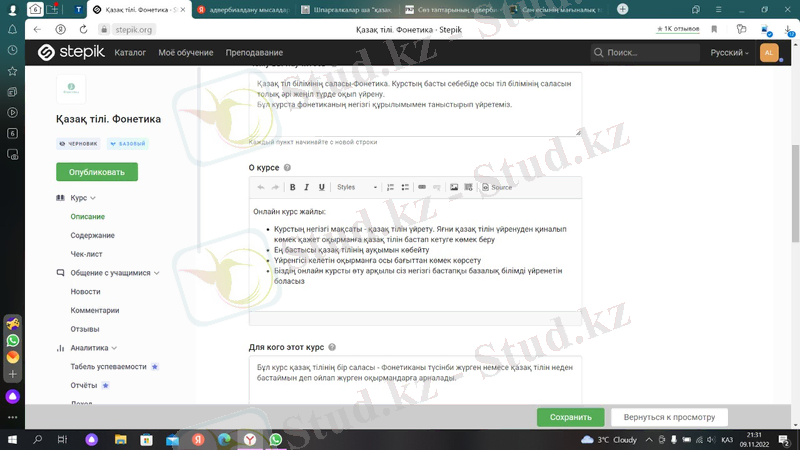
Task: Open the Каталог menu item
Action: coord(130,53)
